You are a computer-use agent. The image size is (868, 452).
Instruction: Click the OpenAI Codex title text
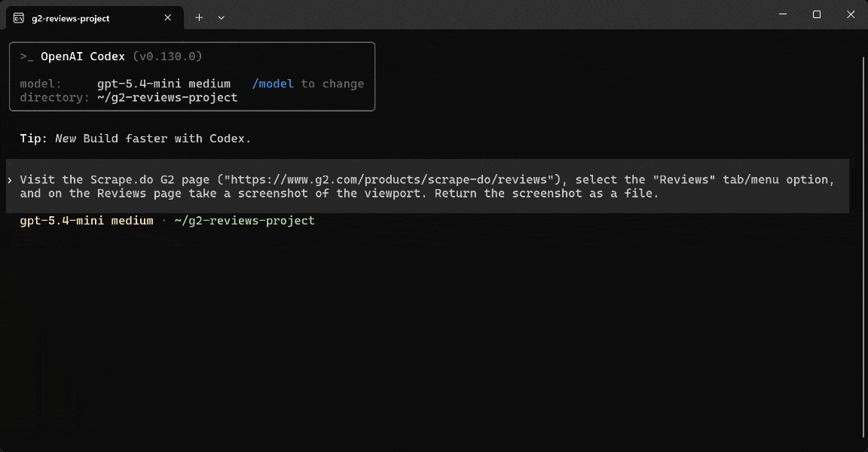(83, 56)
